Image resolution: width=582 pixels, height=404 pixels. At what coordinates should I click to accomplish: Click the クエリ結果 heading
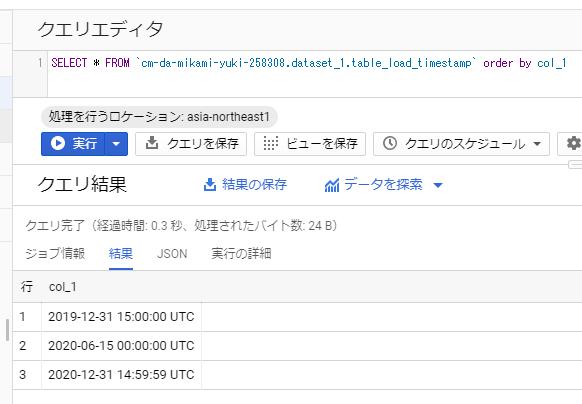[82, 184]
